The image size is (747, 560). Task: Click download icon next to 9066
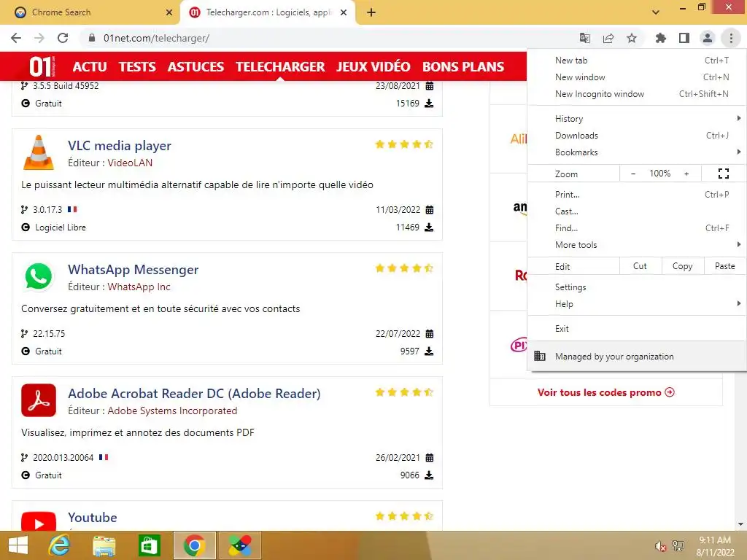click(429, 475)
